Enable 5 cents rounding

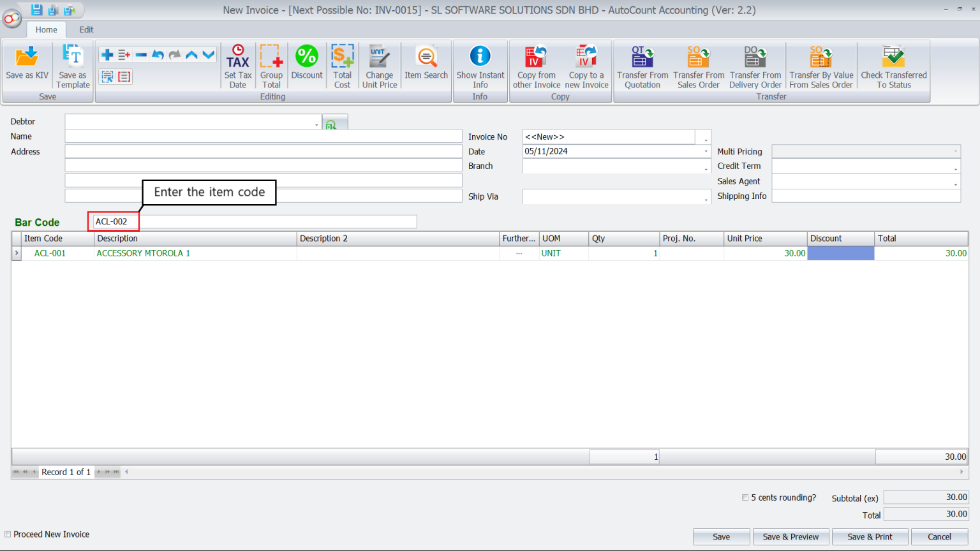pos(745,497)
